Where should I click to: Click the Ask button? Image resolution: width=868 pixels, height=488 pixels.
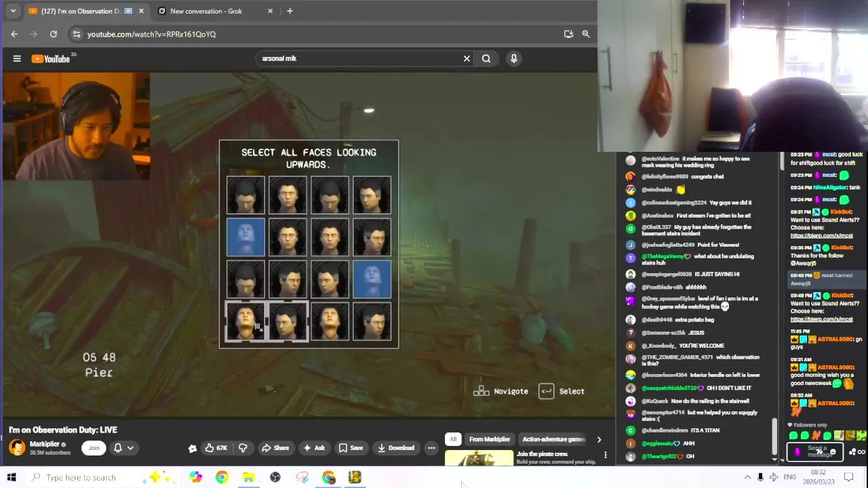click(314, 448)
